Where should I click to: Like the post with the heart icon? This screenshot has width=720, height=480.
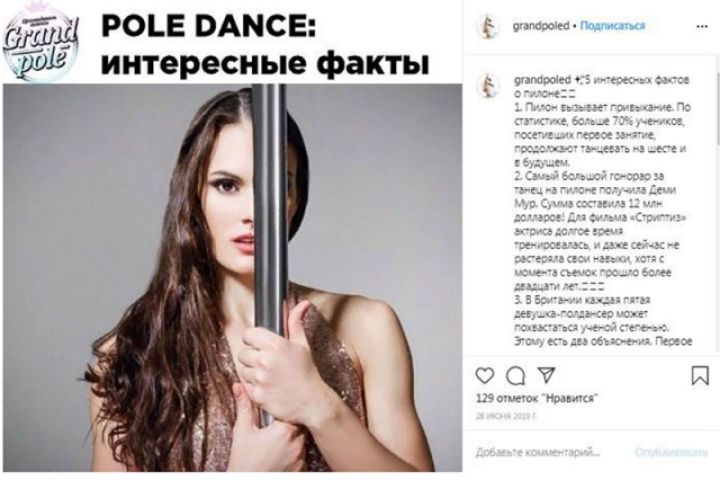pos(484,375)
